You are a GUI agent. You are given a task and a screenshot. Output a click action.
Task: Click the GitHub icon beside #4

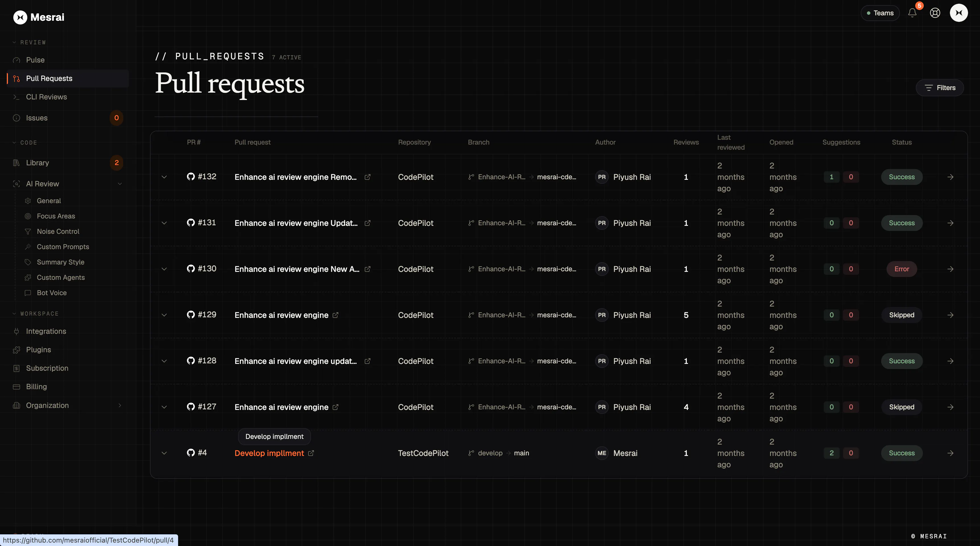(x=191, y=453)
